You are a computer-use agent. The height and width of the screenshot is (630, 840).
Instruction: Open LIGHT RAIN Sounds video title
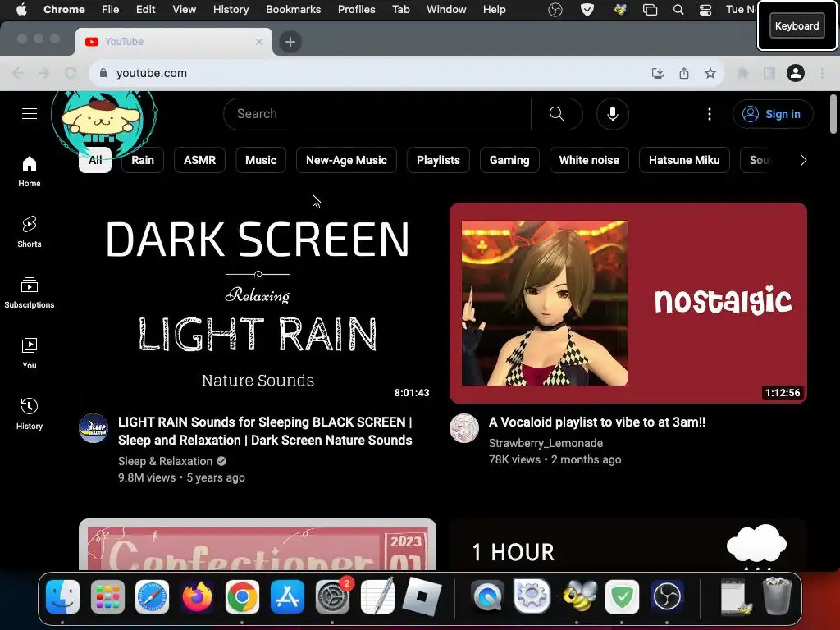click(265, 431)
